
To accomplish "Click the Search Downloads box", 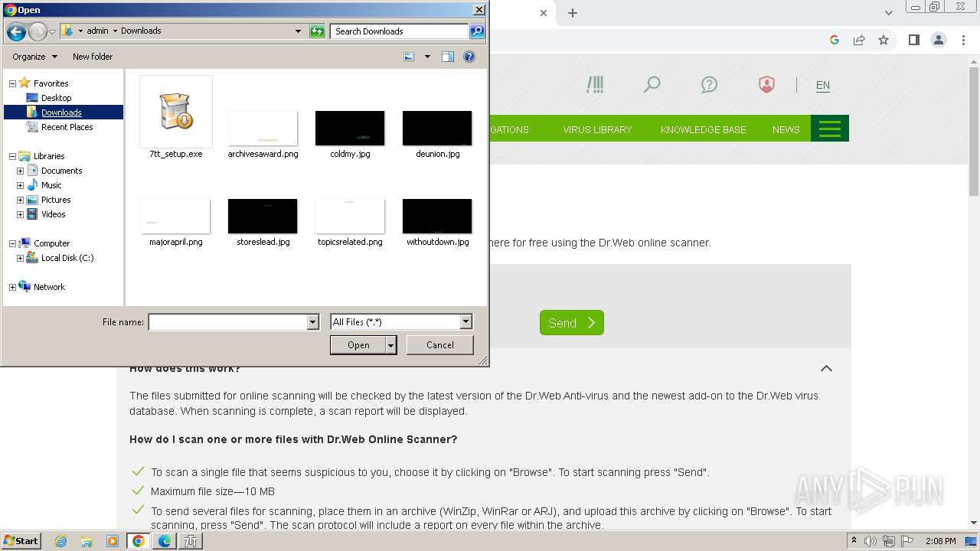I will pyautogui.click(x=400, y=31).
